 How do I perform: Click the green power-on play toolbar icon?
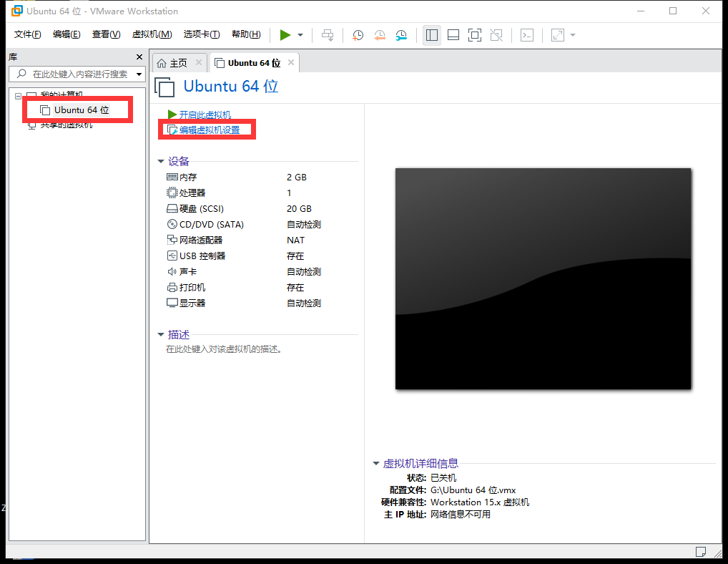(x=285, y=35)
